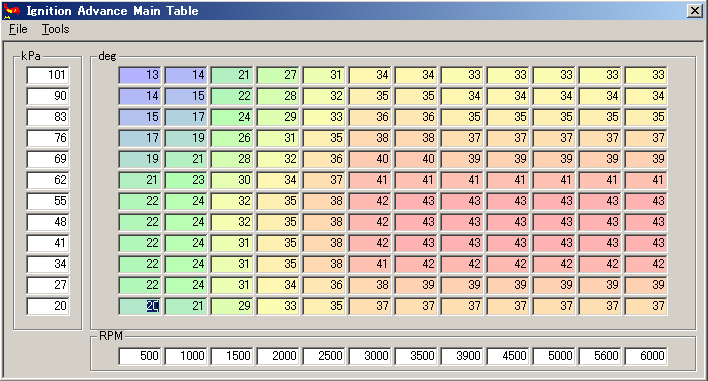
Task: Choose the 36 deg cell at 83 kPa, 3500 RPM
Action: [416, 117]
